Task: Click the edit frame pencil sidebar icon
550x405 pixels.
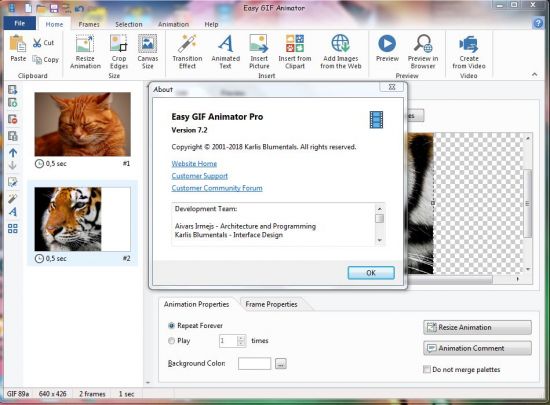Action: (x=13, y=182)
